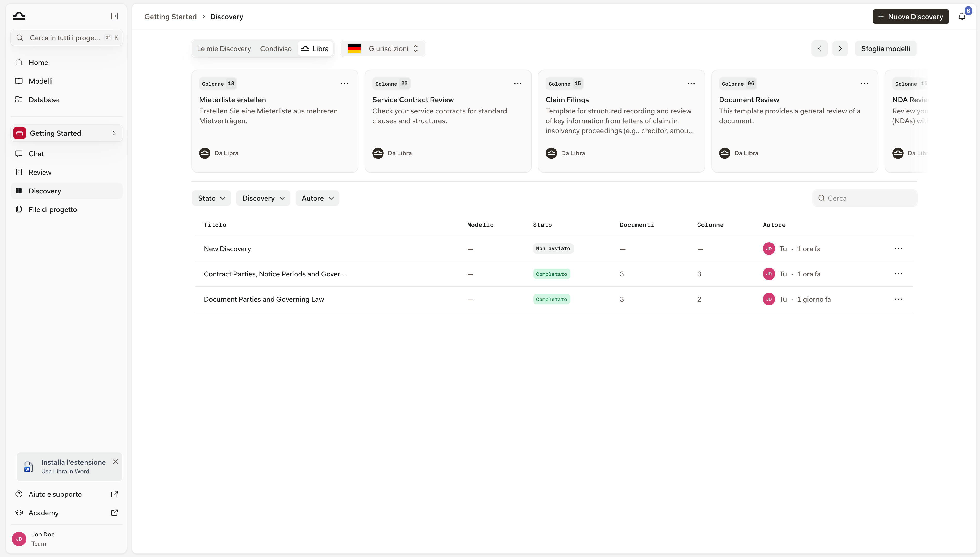
Task: Open the Claim Filings template card
Action: coord(621,121)
